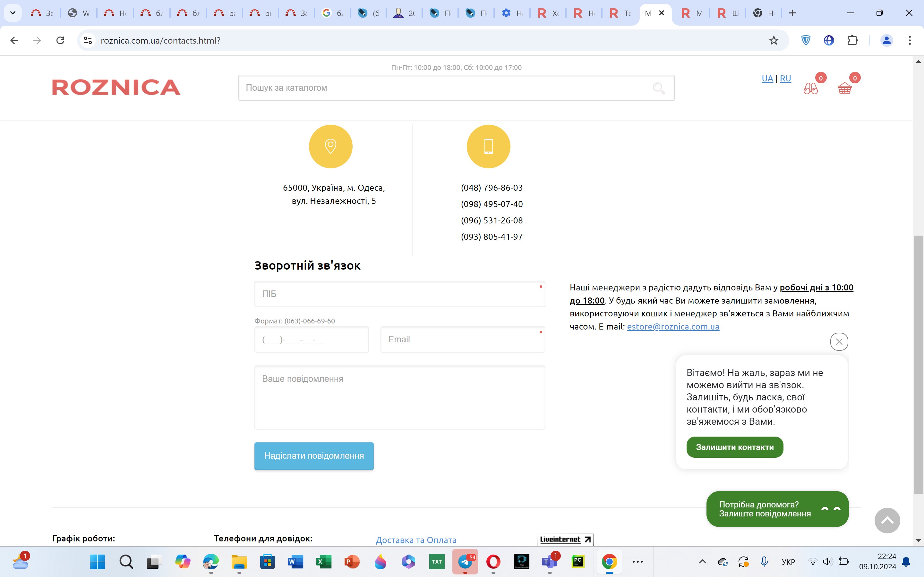Switch site language to UA
Image resolution: width=924 pixels, height=577 pixels.
(x=767, y=79)
